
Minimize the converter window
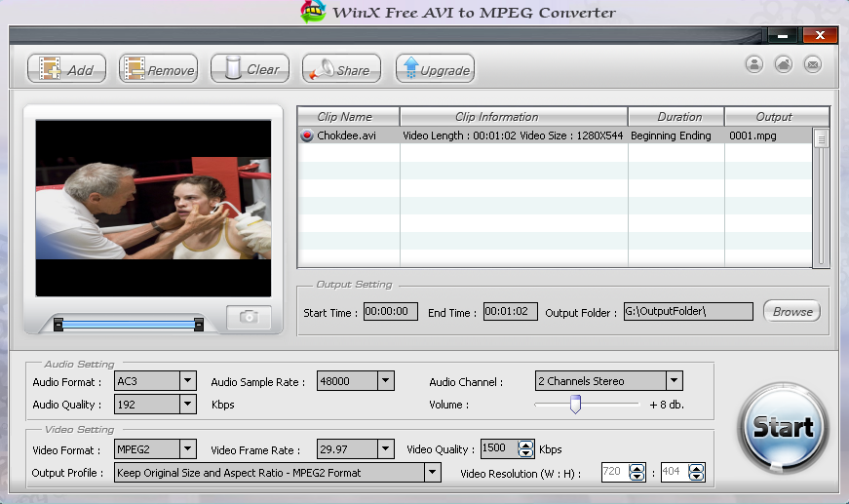coord(783,36)
